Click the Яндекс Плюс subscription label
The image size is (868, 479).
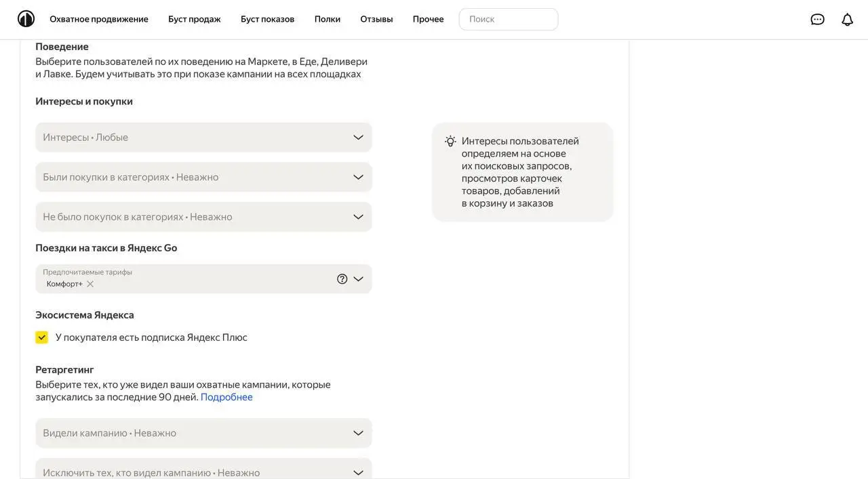pyautogui.click(x=151, y=337)
